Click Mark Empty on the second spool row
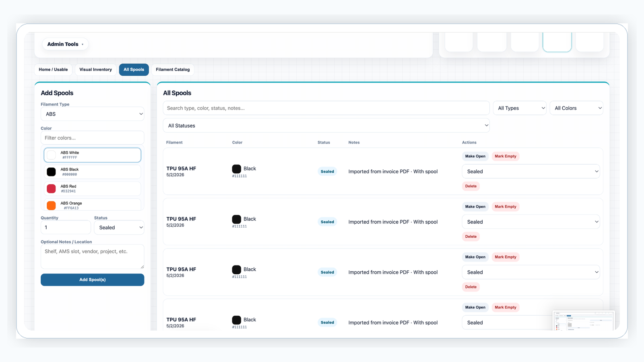This screenshot has height=362, width=644. point(506,206)
